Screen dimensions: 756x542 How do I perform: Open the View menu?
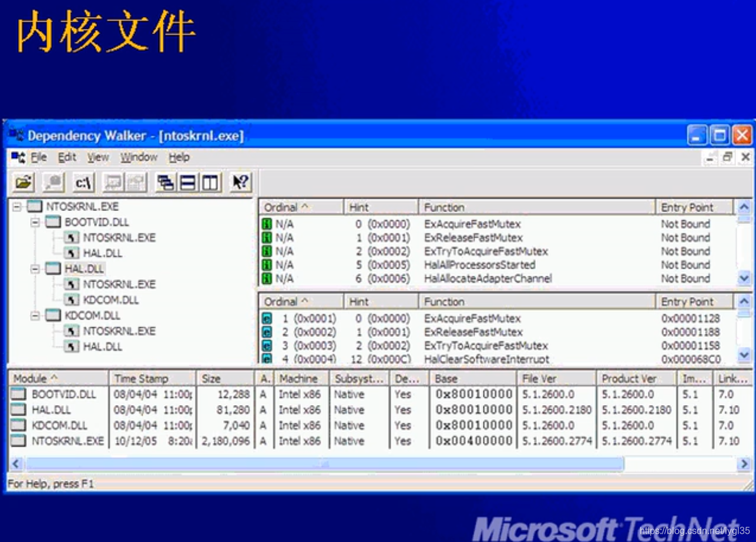98,157
